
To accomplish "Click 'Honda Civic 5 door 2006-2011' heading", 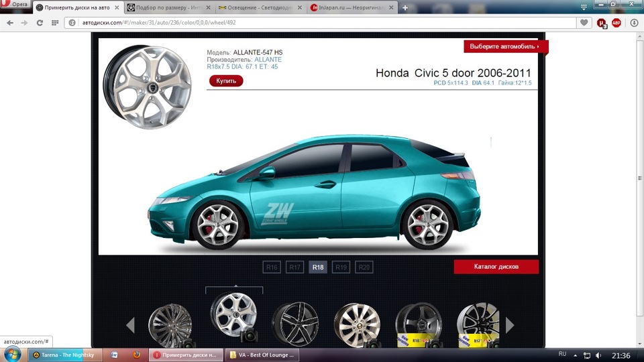I will point(453,73).
